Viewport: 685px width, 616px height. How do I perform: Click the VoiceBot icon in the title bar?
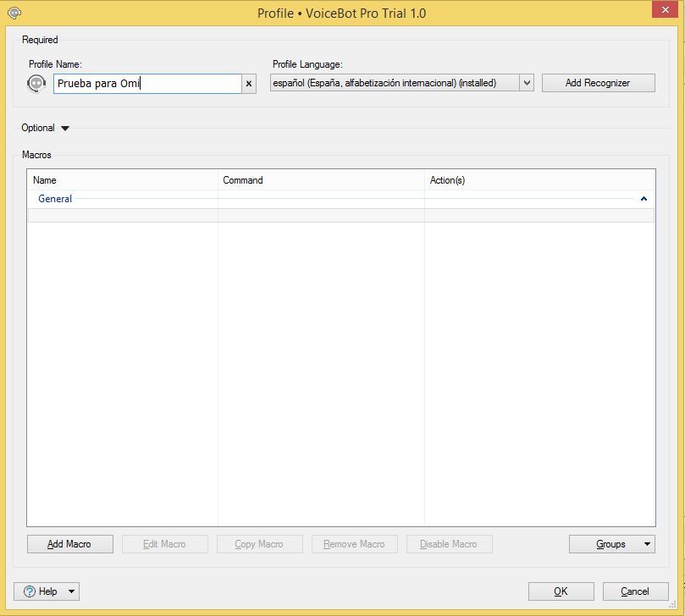tap(14, 13)
